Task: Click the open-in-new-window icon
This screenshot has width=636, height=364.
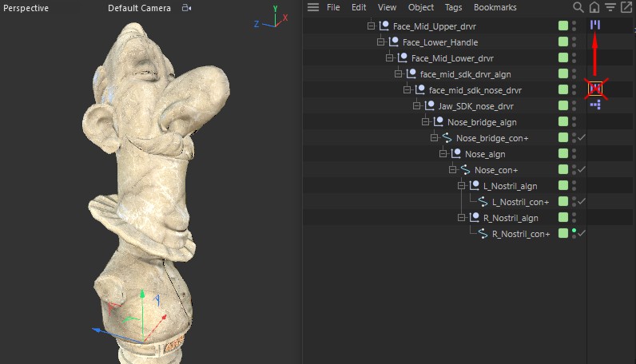Action: coord(626,7)
